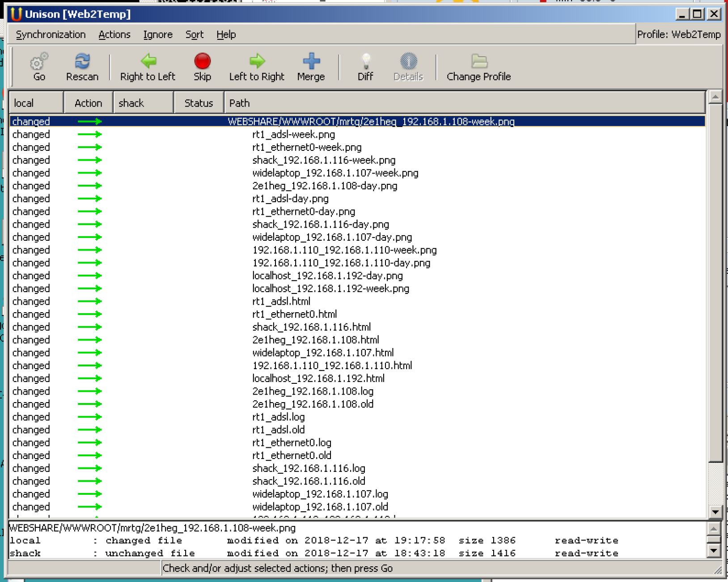
Task: Open the Change Profile folder icon
Action: [479, 61]
